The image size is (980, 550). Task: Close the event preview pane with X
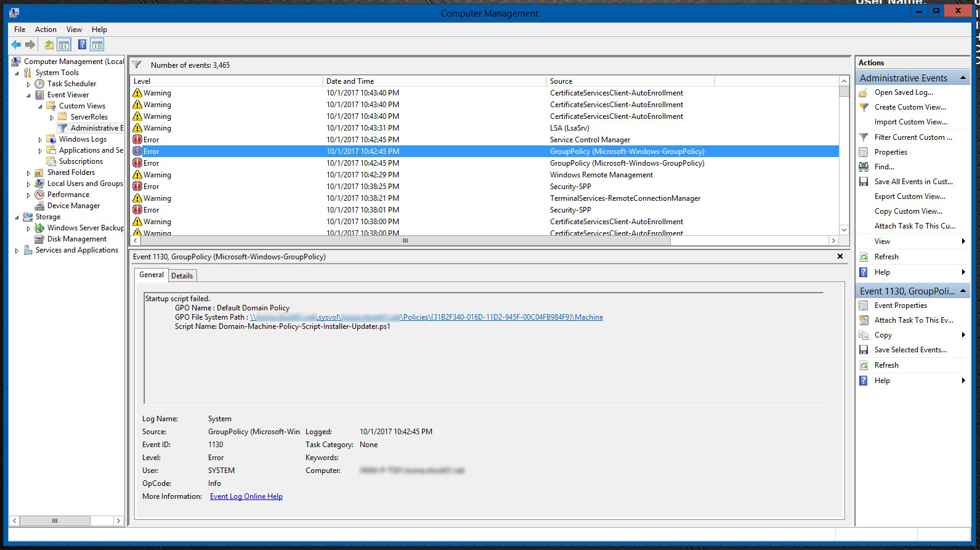[840, 256]
